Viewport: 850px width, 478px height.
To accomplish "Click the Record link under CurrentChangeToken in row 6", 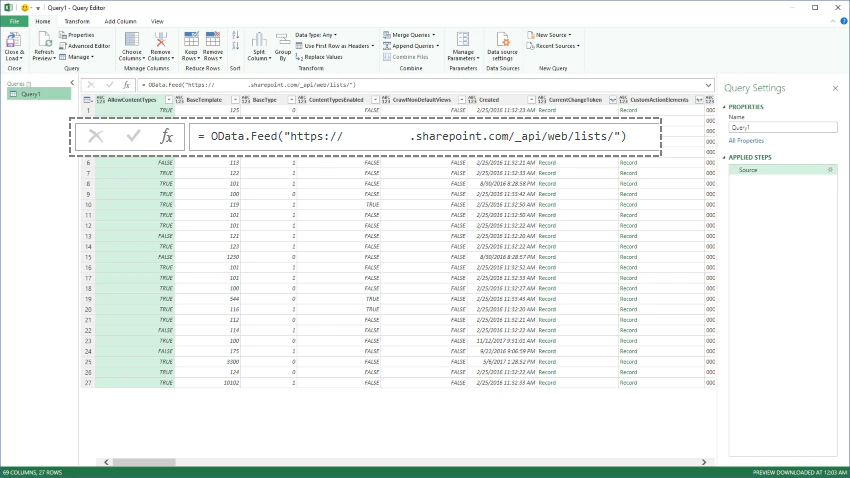I will (x=547, y=163).
